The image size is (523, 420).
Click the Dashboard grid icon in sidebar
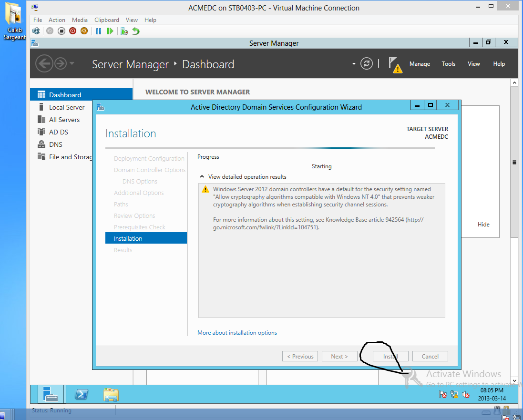41,94
